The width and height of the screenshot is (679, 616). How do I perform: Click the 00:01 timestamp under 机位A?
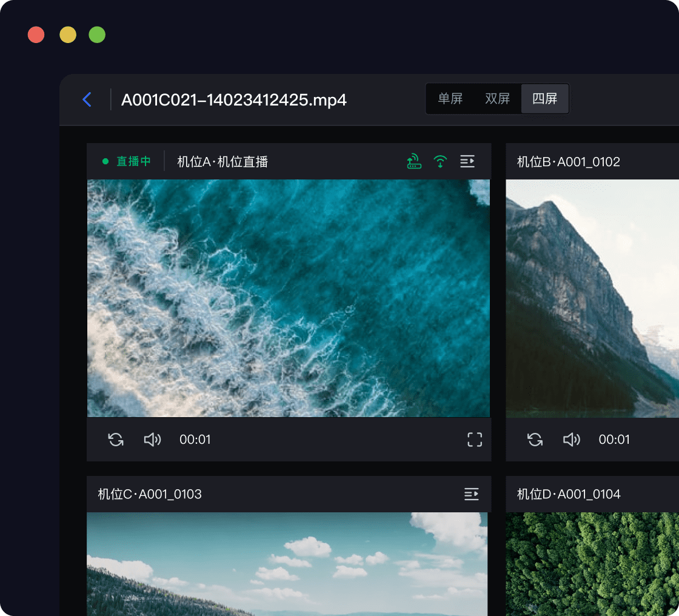[x=195, y=440]
